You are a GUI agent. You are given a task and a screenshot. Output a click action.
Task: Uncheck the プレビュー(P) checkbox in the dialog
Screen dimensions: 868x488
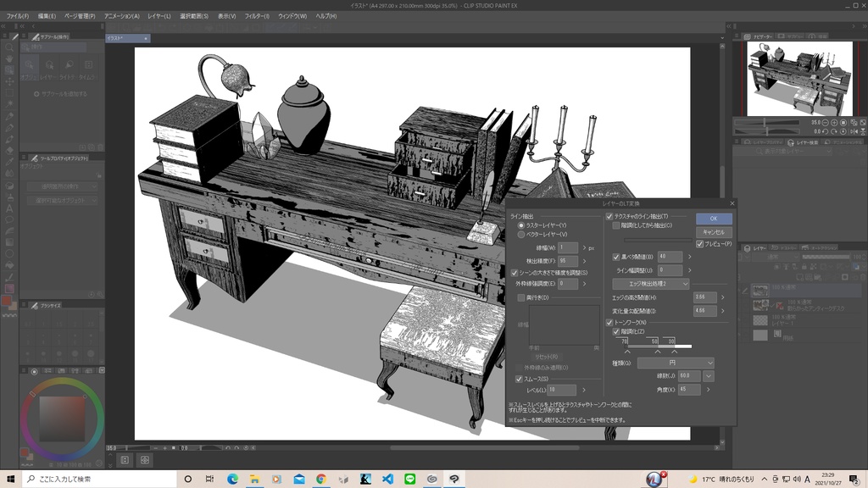pyautogui.click(x=700, y=243)
